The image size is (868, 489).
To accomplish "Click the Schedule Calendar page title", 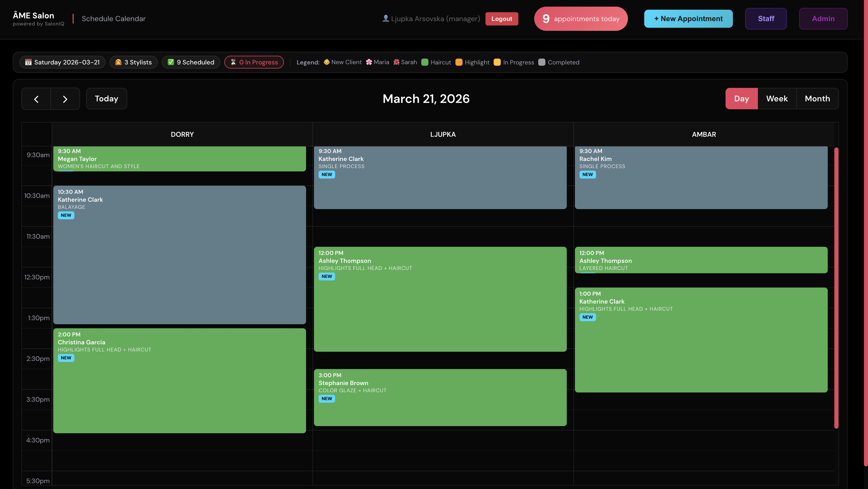I will (x=114, y=19).
